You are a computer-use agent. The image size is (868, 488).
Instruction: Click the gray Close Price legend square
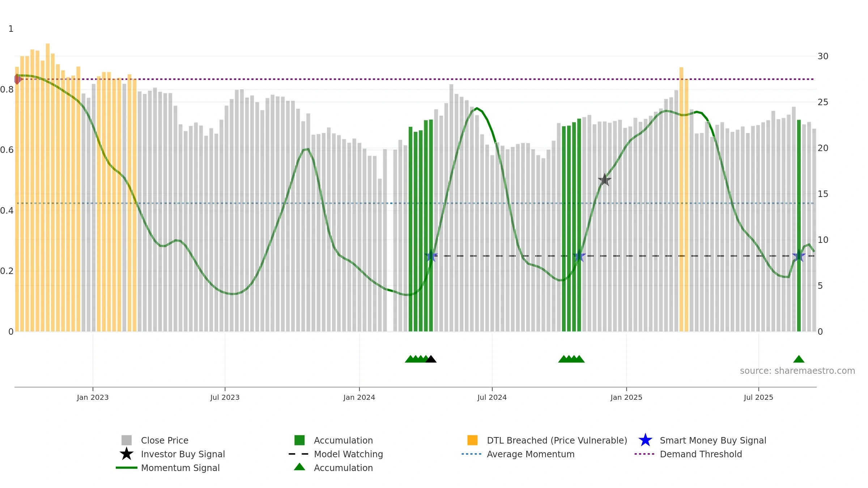127,440
